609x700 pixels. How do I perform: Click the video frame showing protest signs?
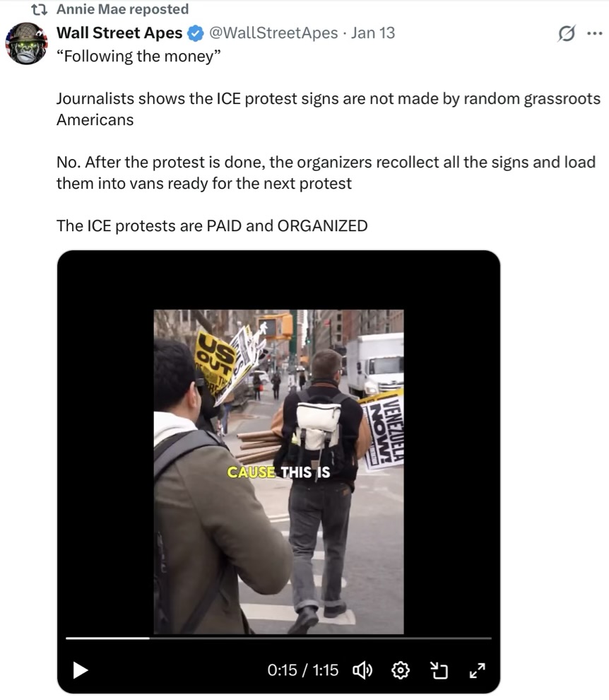279,472
